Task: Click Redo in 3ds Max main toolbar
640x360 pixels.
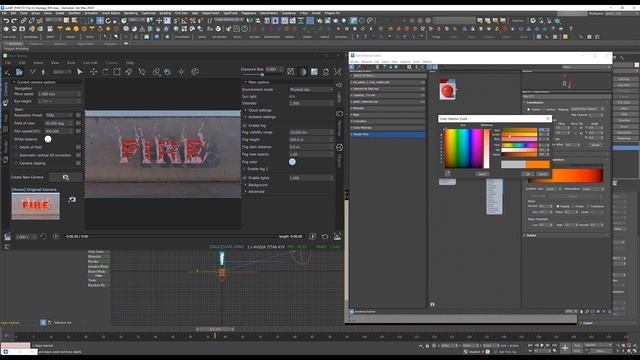Action: pyautogui.click(x=13, y=20)
